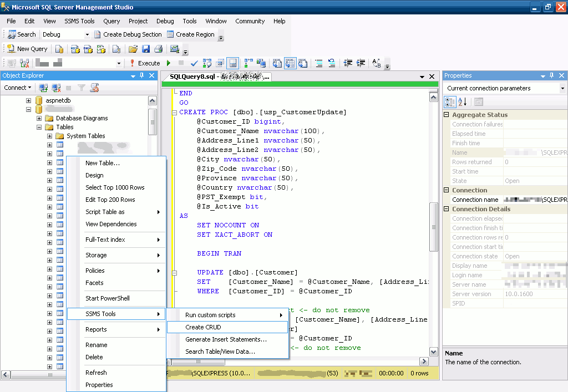Click the Analysis Services DMX Query icon
568x392 pixels.
[88, 49]
